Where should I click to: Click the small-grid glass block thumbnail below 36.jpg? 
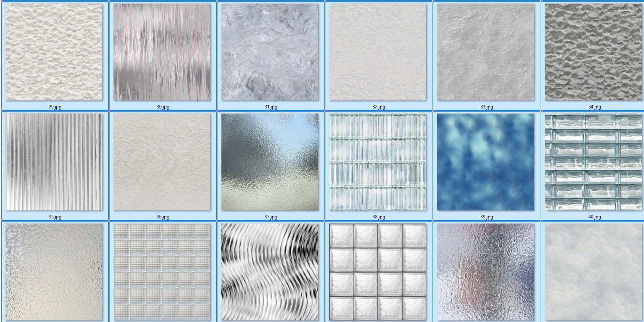[162, 272]
